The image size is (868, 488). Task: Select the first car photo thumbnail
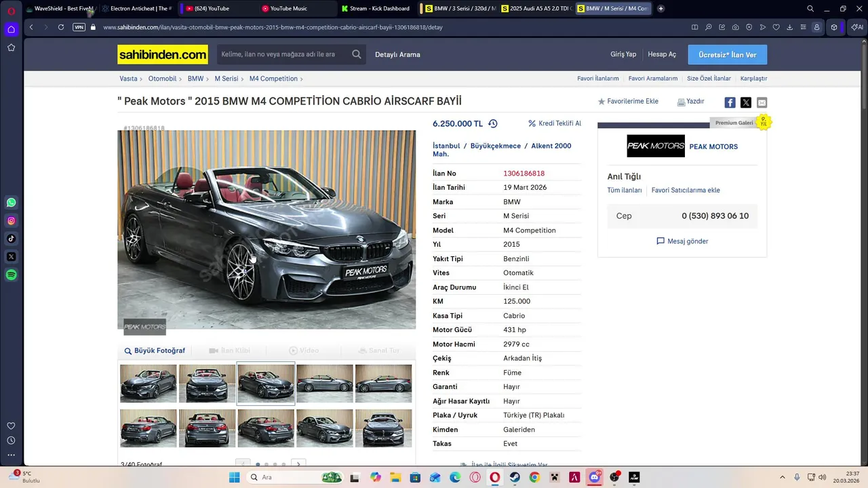(149, 384)
